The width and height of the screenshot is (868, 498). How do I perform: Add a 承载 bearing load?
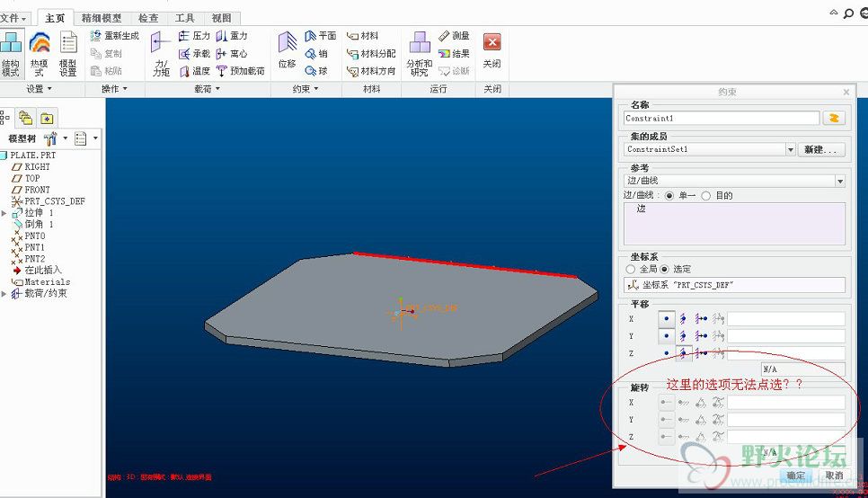coord(194,54)
